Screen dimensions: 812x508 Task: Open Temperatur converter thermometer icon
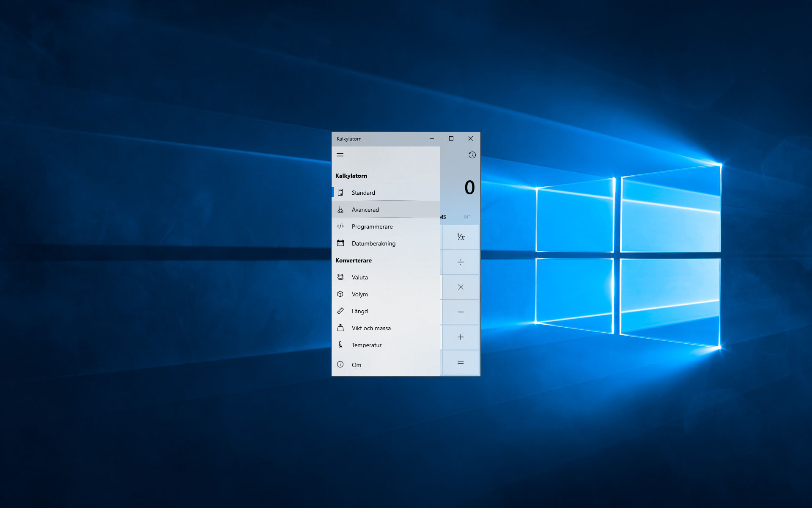[341, 345]
